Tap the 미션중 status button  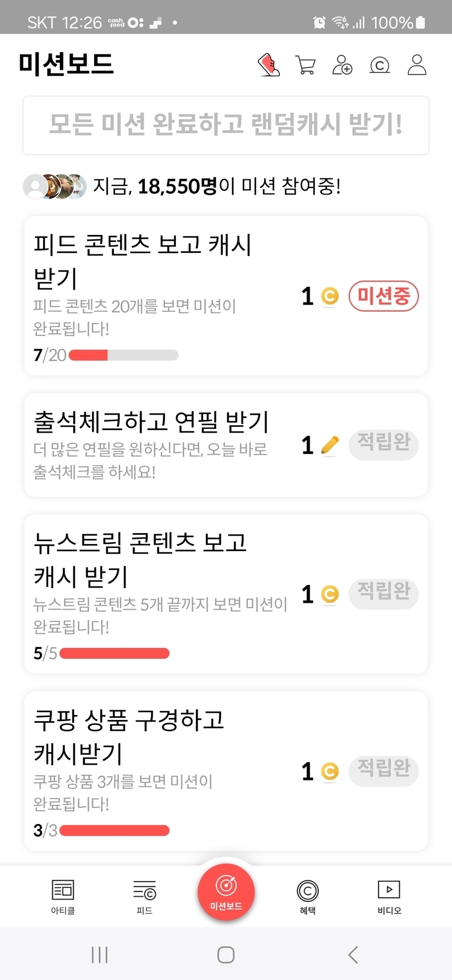[x=383, y=297]
